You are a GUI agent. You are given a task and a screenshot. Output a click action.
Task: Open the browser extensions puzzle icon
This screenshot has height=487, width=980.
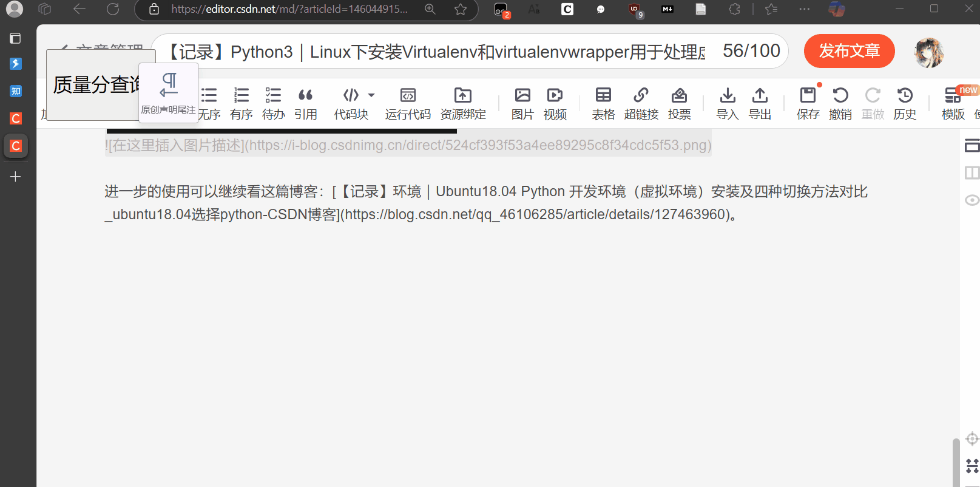coord(734,9)
